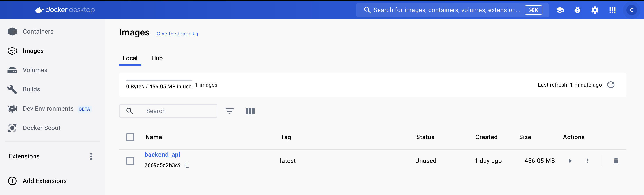This screenshot has height=195, width=644.
Task: Delete the backend_api image
Action: 616,161
